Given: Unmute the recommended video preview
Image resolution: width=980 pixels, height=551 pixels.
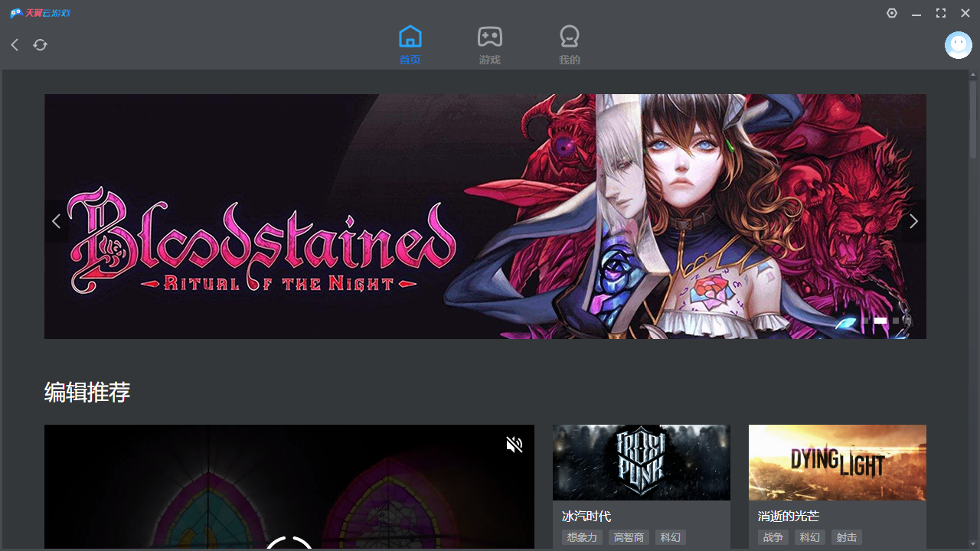Looking at the screenshot, I should (514, 445).
